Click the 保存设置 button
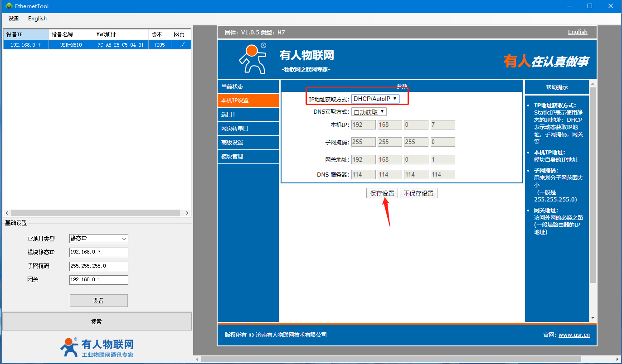This screenshot has height=364, width=622. [x=382, y=193]
